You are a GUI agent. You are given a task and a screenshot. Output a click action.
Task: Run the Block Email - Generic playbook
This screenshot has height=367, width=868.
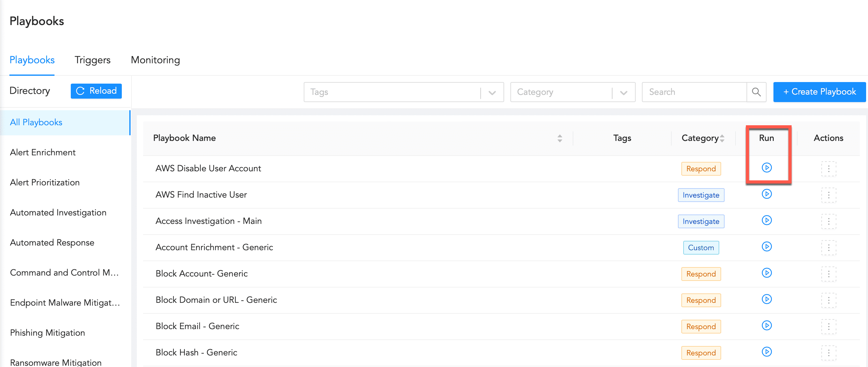pos(767,326)
